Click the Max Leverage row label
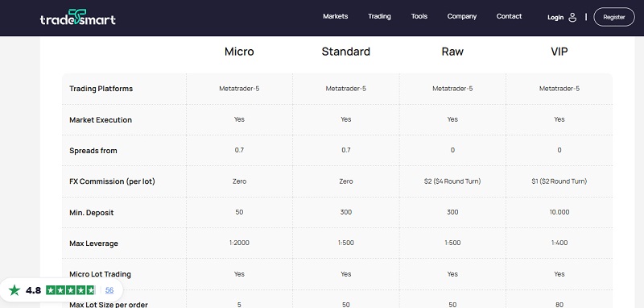 click(x=93, y=243)
